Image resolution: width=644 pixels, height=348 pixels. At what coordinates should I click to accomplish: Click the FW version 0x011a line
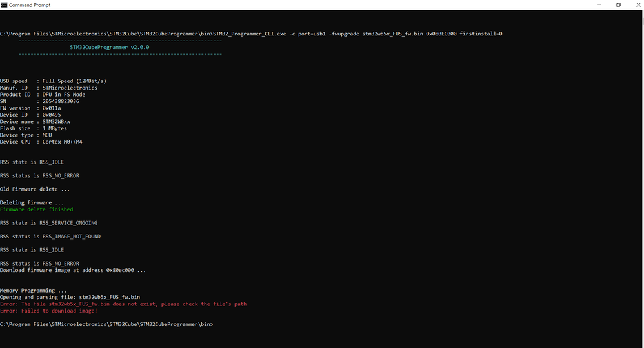30,108
